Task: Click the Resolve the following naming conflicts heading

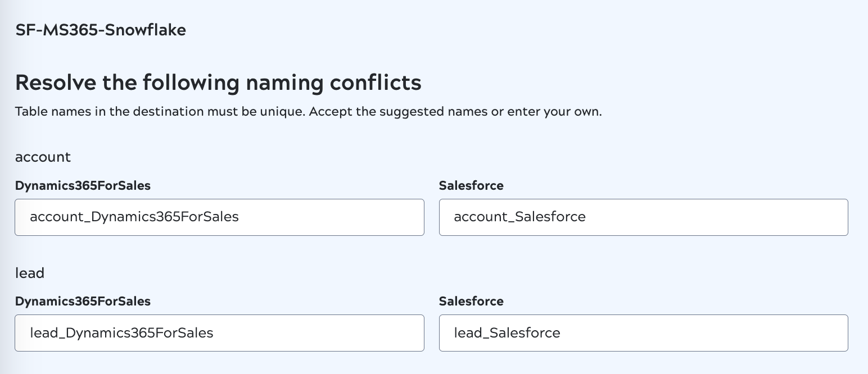Action: click(x=218, y=83)
